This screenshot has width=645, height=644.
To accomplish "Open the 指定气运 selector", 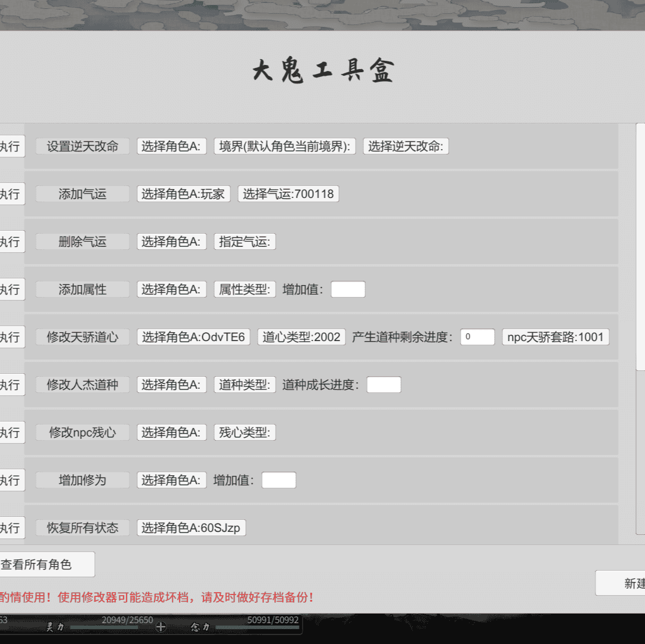I will point(245,241).
